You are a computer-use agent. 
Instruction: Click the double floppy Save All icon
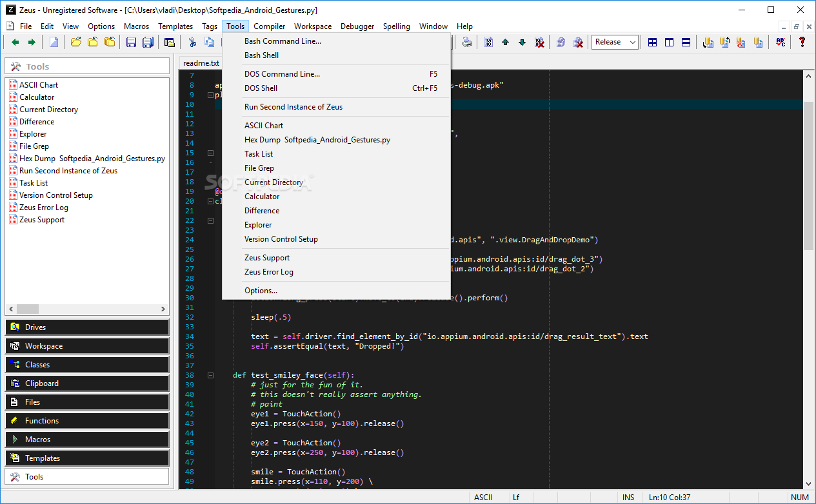coord(148,43)
